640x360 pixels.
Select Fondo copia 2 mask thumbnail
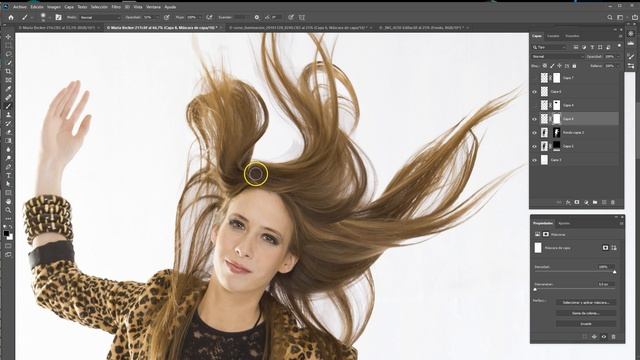pos(556,133)
